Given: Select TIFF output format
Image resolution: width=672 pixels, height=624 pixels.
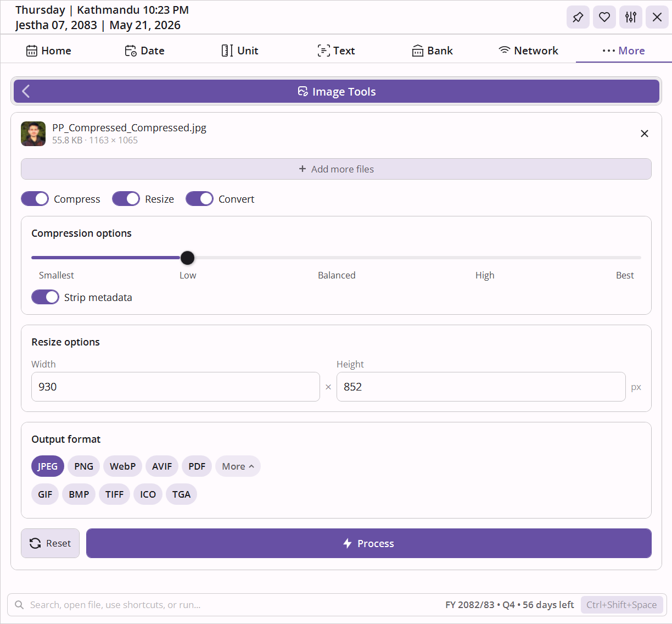Looking at the screenshot, I should (114, 494).
